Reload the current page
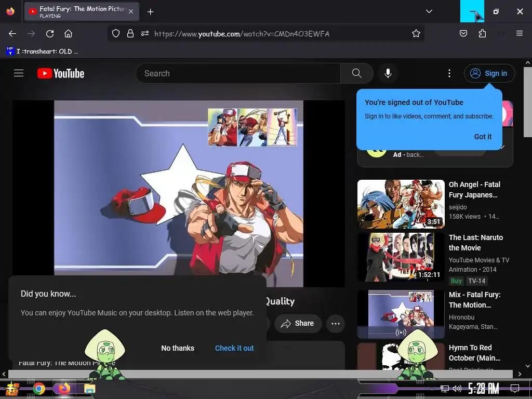The height and width of the screenshot is (399, 532). pos(50,34)
